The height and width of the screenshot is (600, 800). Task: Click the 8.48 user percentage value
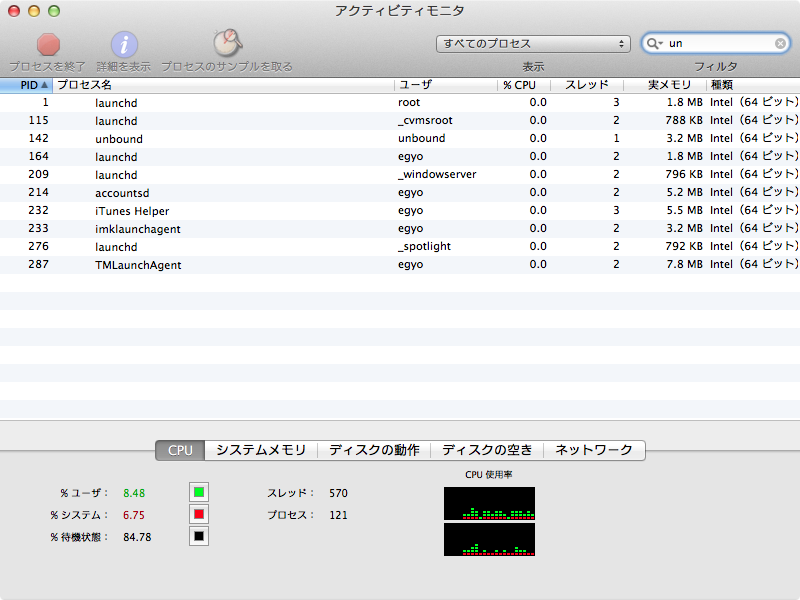[x=134, y=493]
